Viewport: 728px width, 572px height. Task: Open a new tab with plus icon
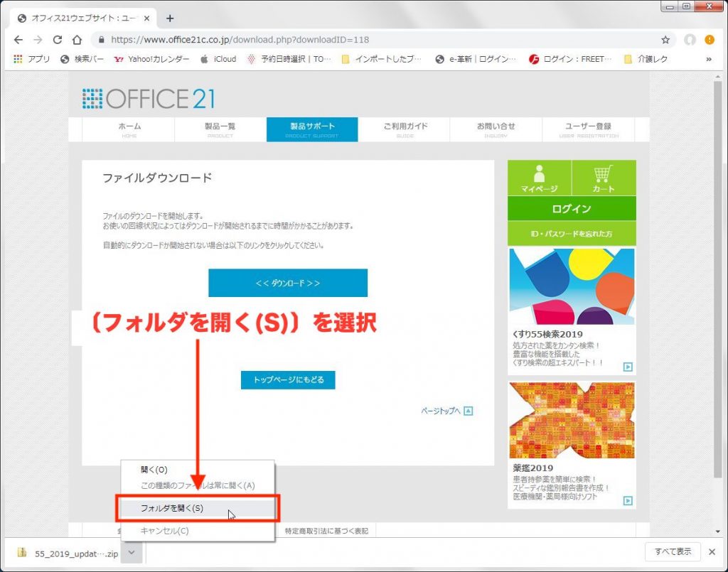(x=170, y=18)
